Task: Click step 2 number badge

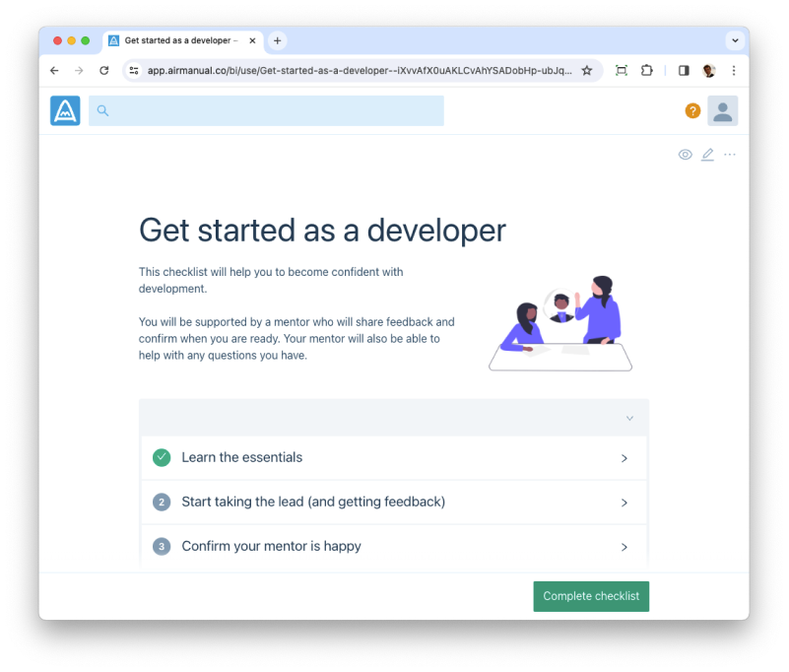Action: pyautogui.click(x=162, y=502)
